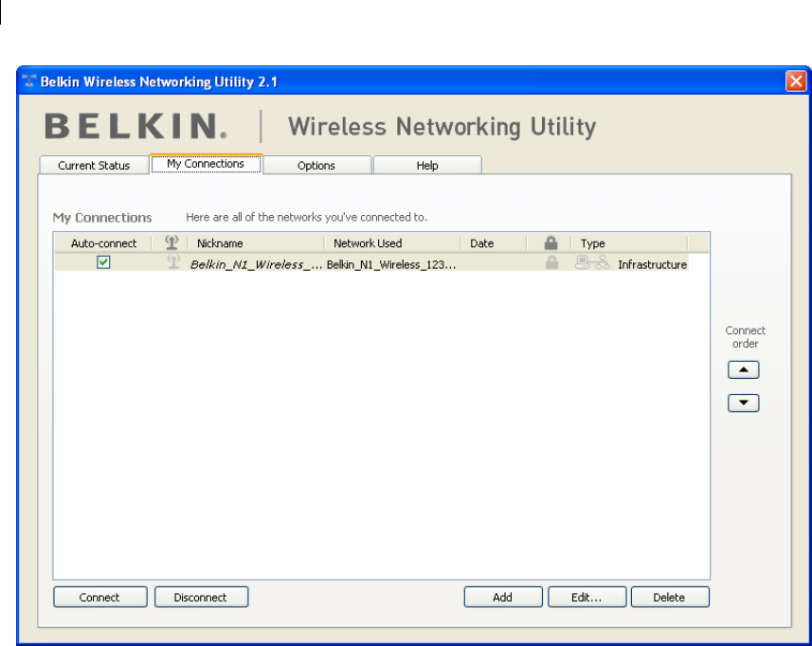
Task: Delete the selected connection
Action: [670, 597]
